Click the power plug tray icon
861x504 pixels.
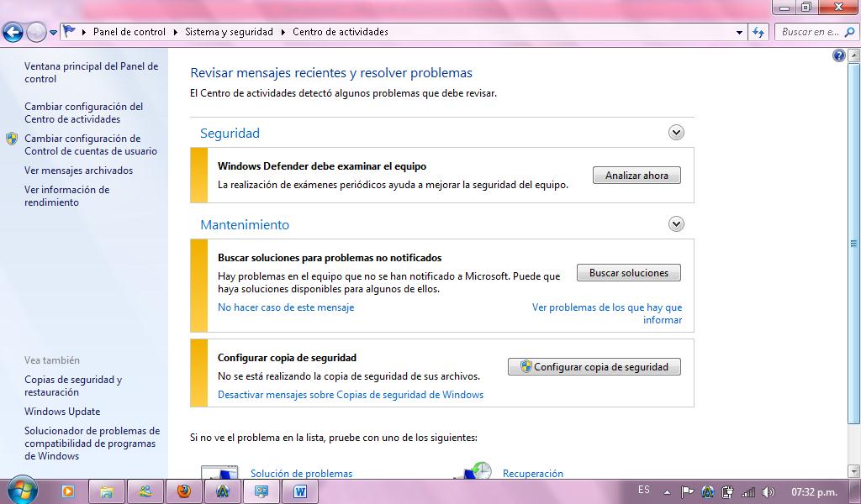pyautogui.click(x=727, y=492)
